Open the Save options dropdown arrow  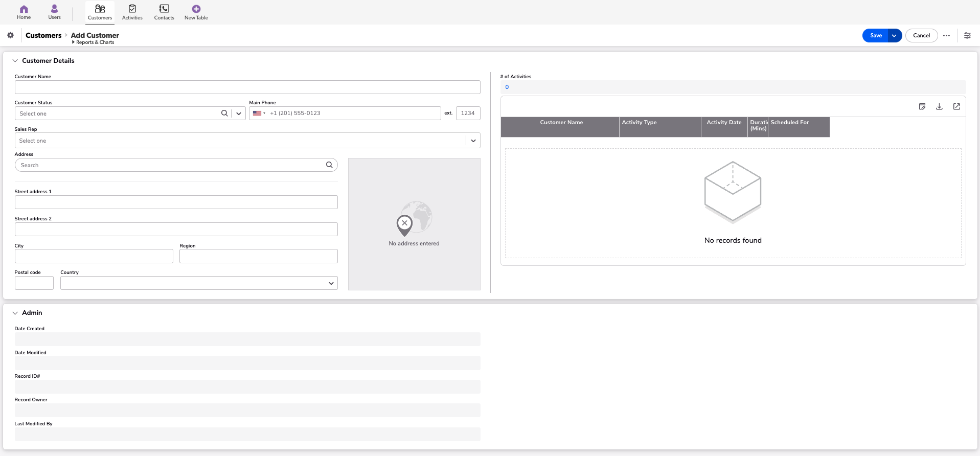pyautogui.click(x=895, y=35)
